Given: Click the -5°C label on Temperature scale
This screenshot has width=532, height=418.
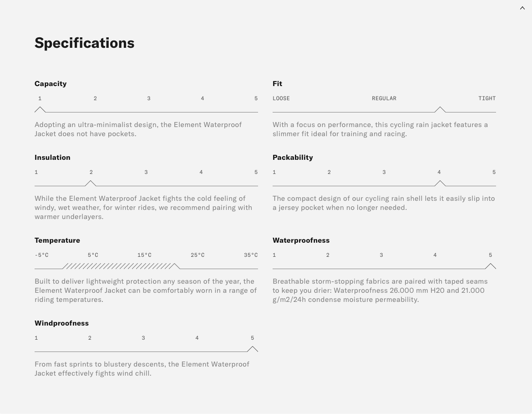Looking at the screenshot, I should 41,255.
